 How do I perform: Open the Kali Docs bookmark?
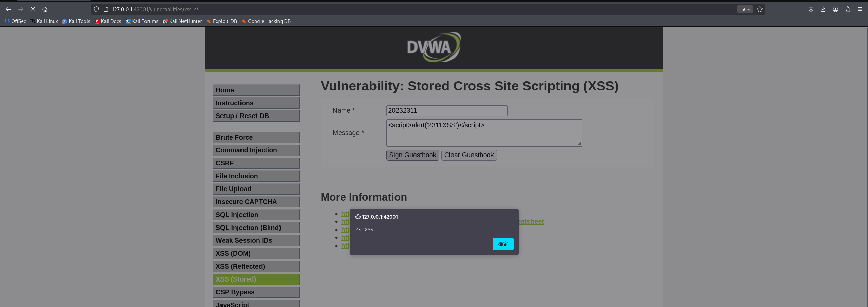(108, 21)
